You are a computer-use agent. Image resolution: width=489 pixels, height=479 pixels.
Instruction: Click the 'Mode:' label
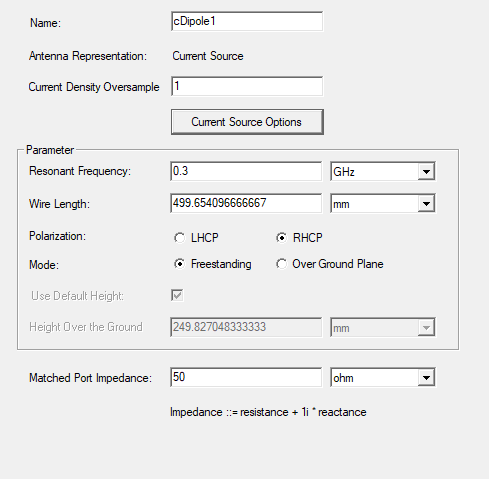tap(44, 265)
